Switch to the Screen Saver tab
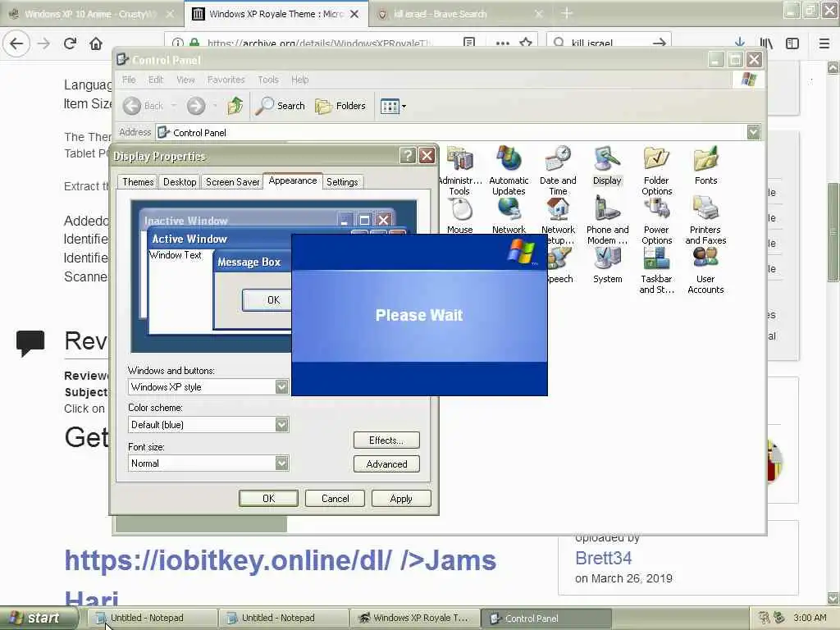Image resolution: width=840 pixels, height=630 pixels. coord(232,181)
